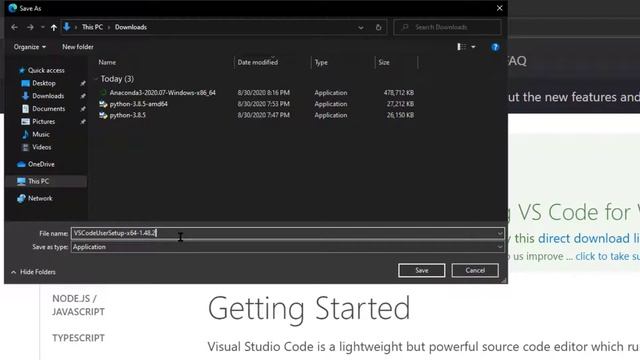This screenshot has height=360, width=640.
Task: Open Pictures in the navigation pane
Action: 43,122
